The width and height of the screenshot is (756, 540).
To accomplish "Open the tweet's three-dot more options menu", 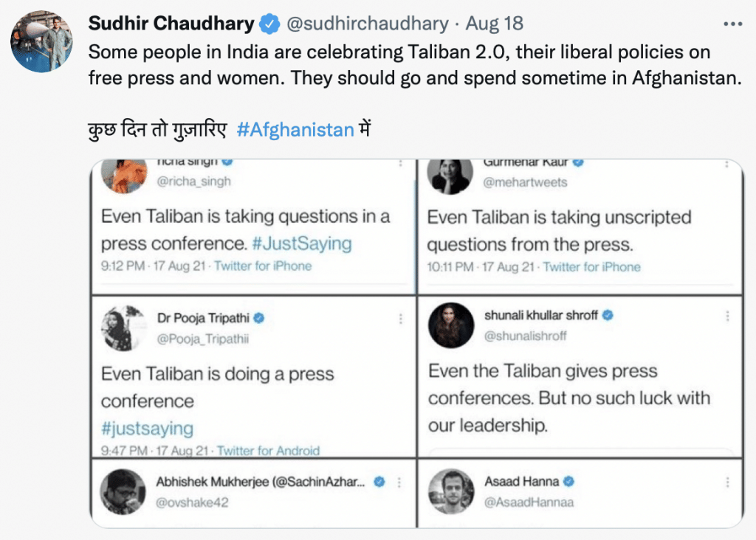I will [x=732, y=24].
